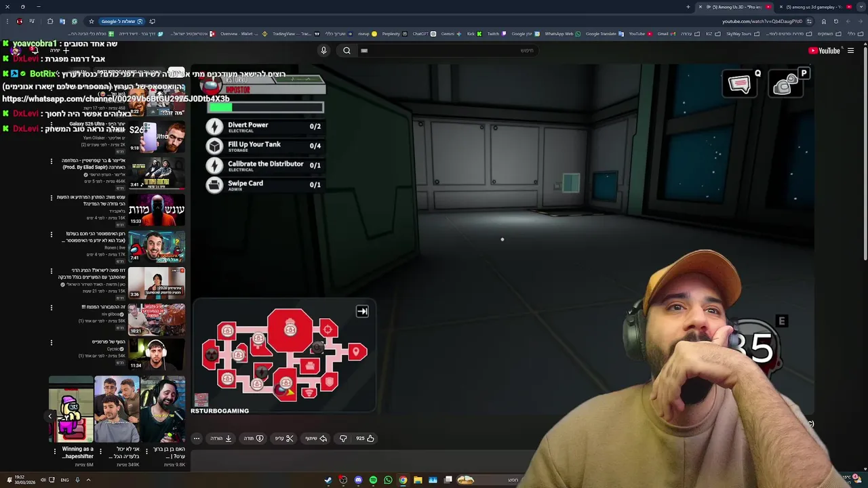Open the 10:21 hamburger video thumbnail
868x488 pixels.
(157, 319)
